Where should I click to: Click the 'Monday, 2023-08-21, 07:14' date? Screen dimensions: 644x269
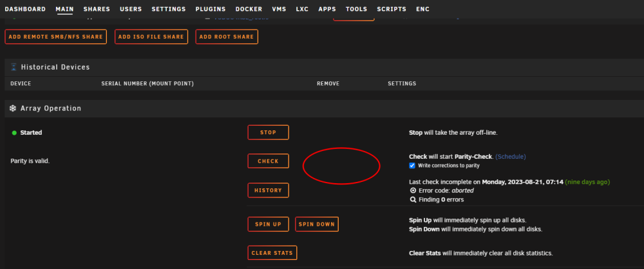[523, 182]
